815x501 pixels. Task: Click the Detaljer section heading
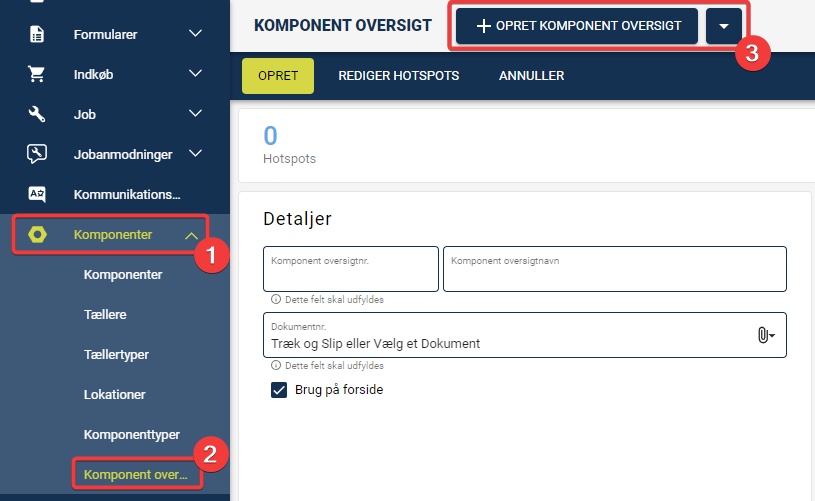(x=297, y=219)
